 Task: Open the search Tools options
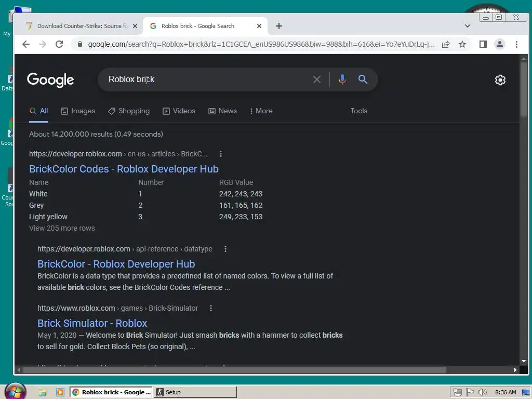(358, 111)
